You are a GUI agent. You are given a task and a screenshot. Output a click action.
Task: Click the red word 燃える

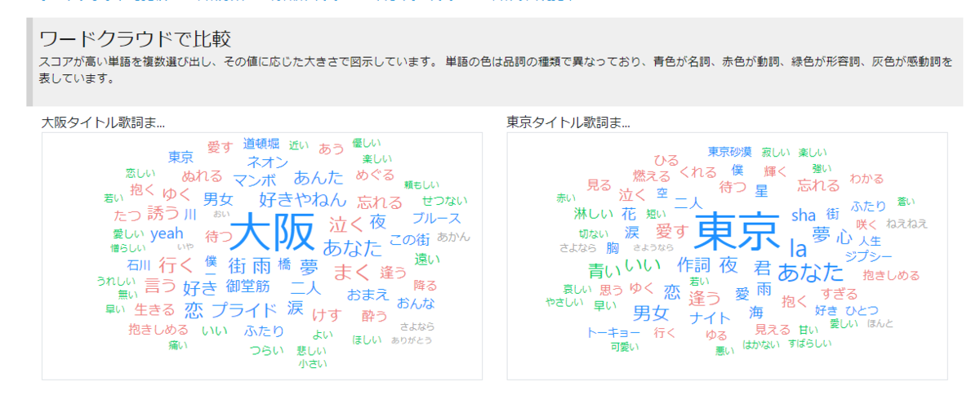(652, 175)
